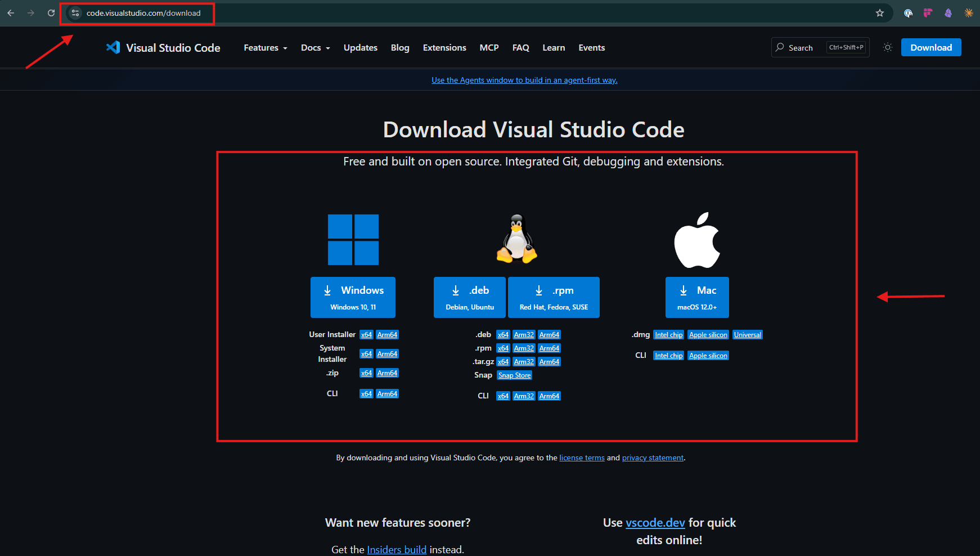Viewport: 980px width, 556px height.
Task: Select Linux .deb x64 link
Action: pos(503,335)
